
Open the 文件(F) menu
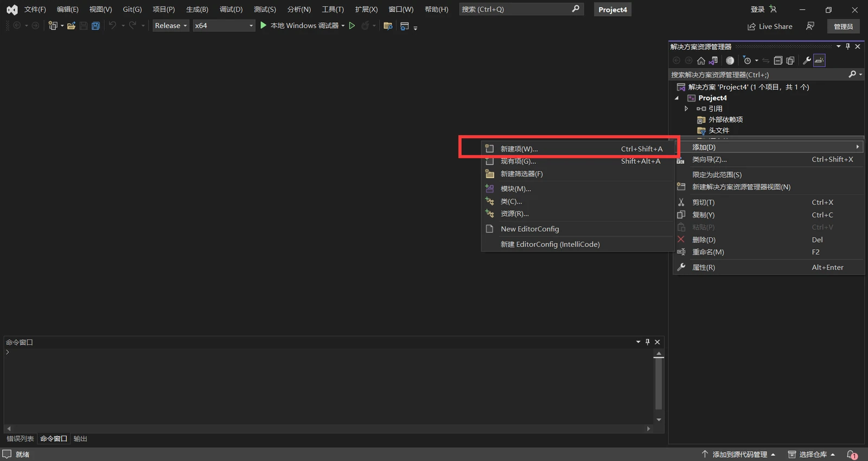35,9
